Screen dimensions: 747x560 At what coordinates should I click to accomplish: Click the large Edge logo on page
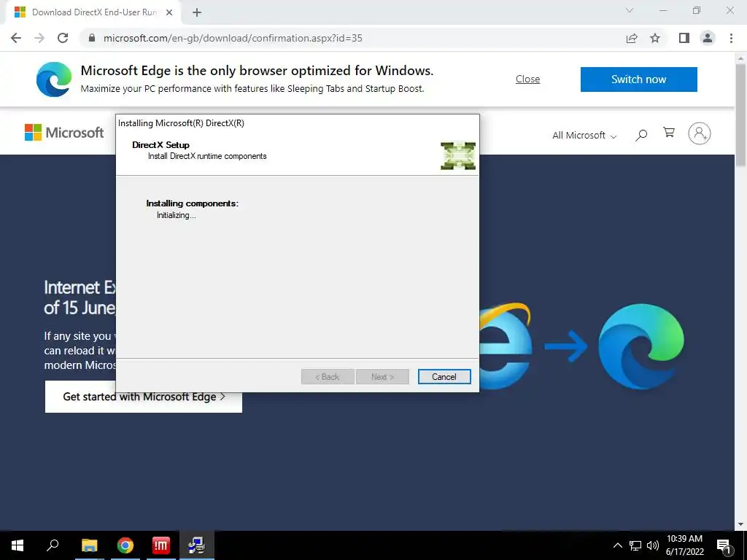point(640,346)
